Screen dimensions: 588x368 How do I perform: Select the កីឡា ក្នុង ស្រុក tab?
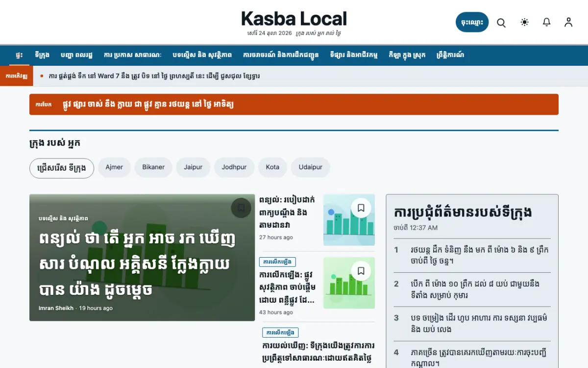click(407, 55)
